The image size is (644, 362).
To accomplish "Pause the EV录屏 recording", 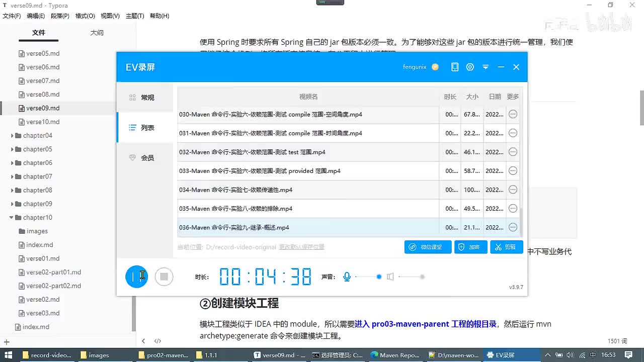I will pos(136,277).
